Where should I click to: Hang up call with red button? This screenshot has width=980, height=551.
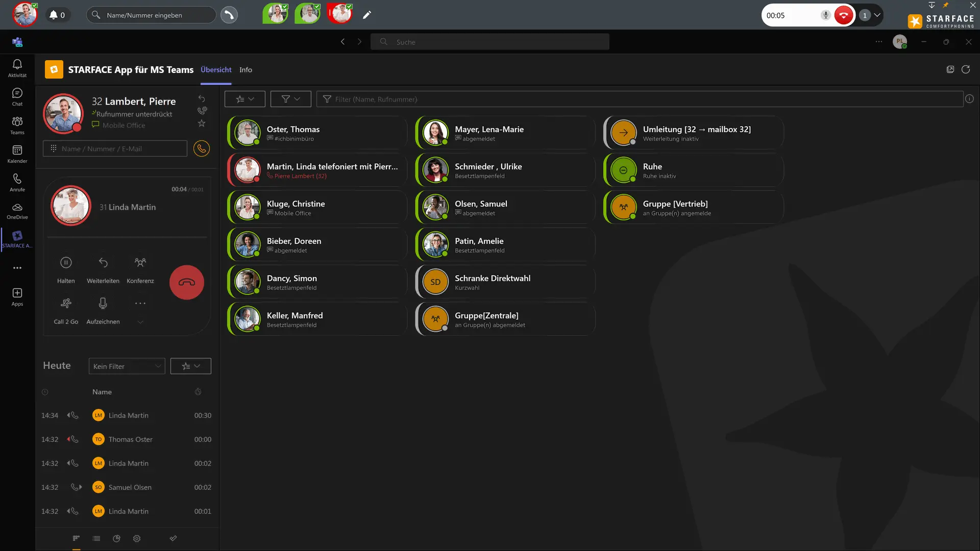(x=187, y=282)
